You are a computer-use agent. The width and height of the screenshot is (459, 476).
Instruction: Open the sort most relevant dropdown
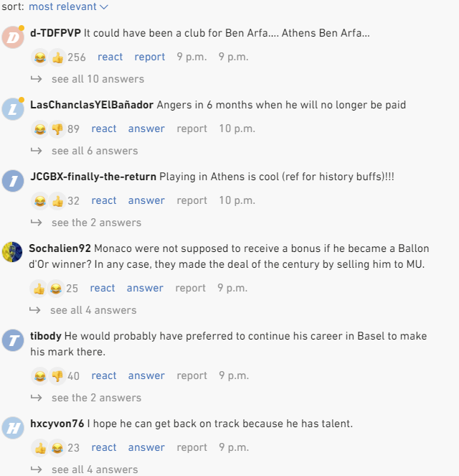point(69,6)
